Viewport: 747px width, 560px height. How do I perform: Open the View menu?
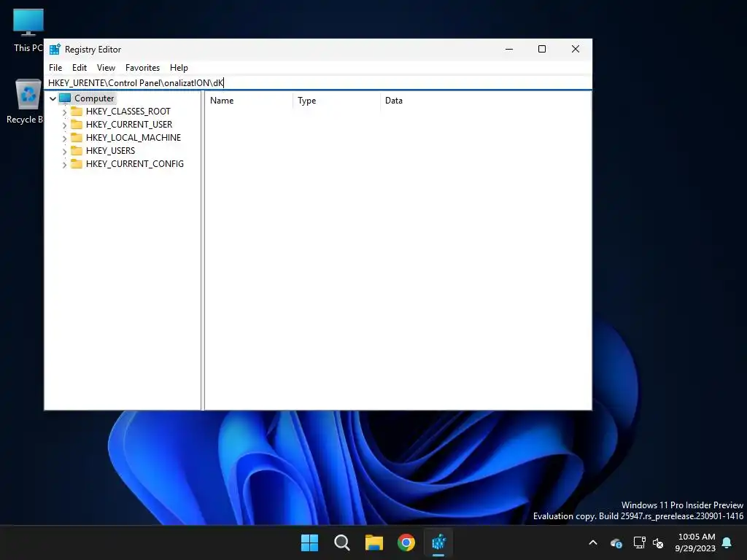click(x=106, y=68)
